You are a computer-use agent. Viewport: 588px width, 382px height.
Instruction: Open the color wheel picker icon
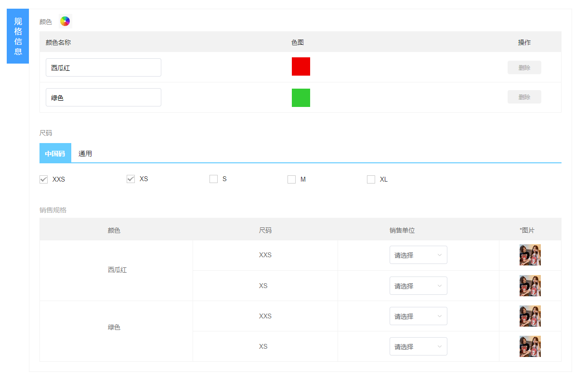click(65, 21)
